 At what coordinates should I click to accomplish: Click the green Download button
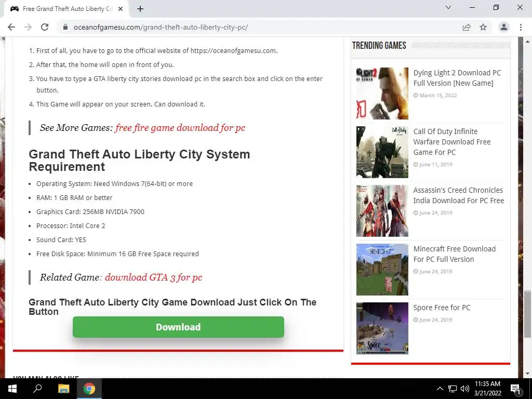point(178,327)
